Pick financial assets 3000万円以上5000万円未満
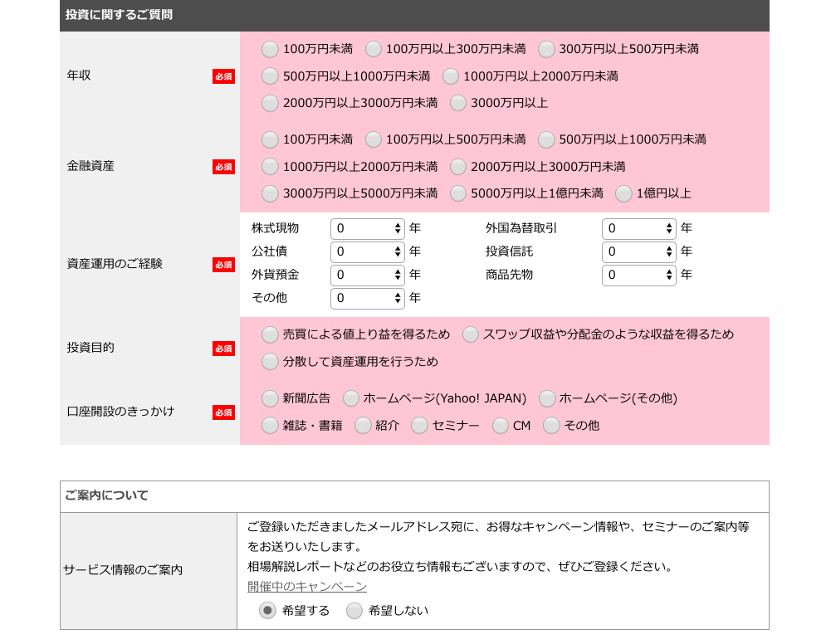This screenshot has height=644, width=831. click(x=270, y=193)
